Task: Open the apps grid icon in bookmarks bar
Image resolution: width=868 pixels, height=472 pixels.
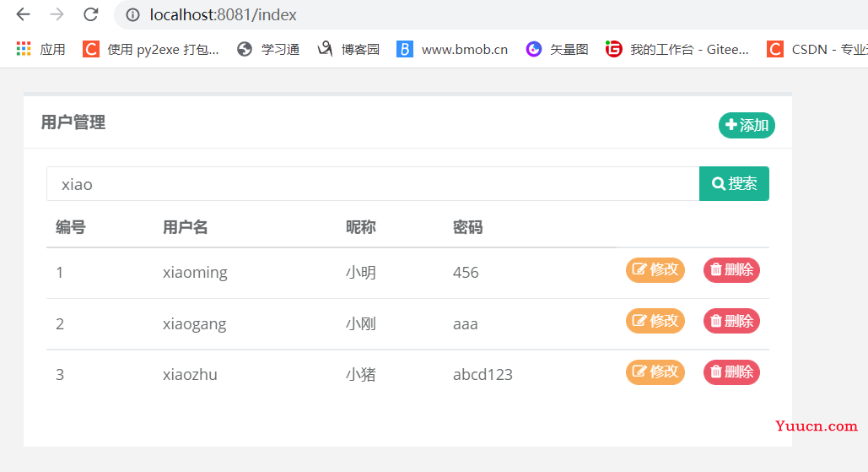Action: [24, 49]
